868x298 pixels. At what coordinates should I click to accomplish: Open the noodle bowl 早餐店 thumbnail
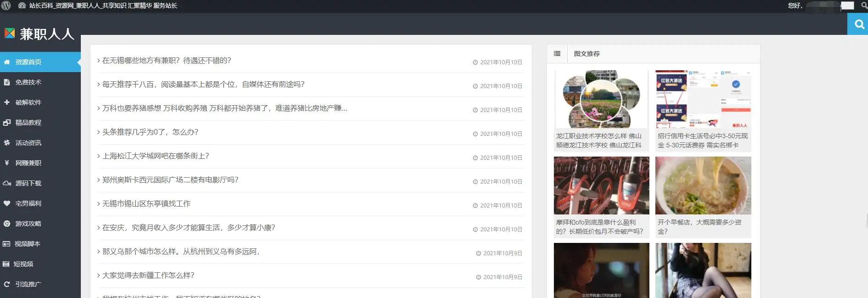click(x=703, y=186)
